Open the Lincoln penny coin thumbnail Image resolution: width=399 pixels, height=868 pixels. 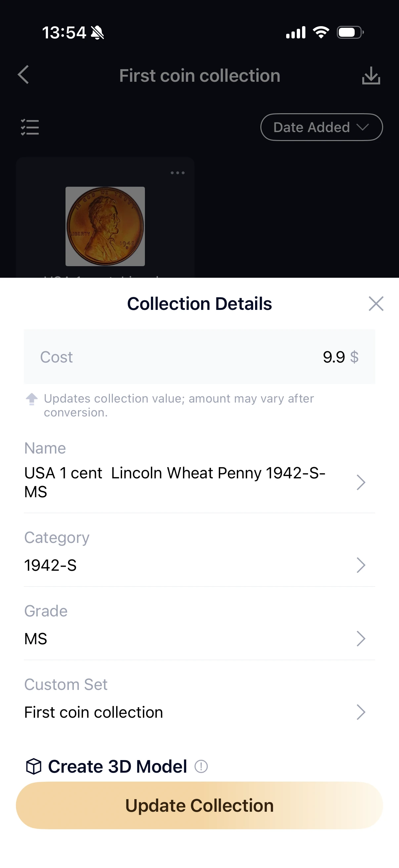105,226
